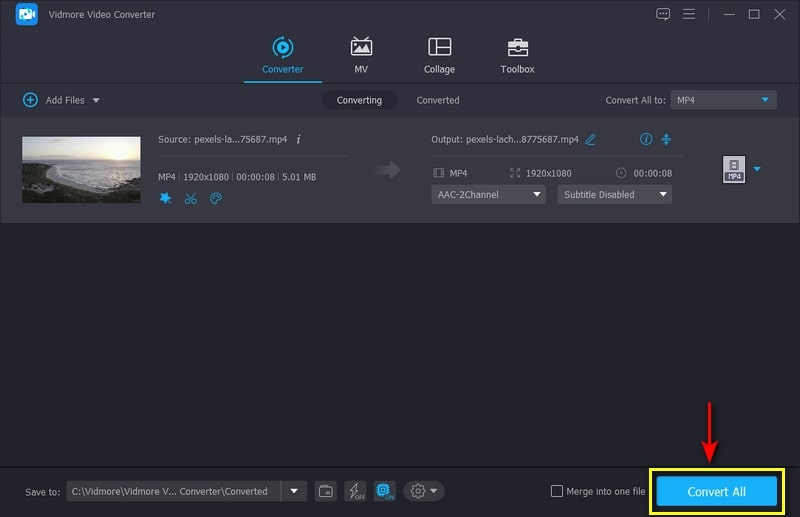Open the edit effects star icon
The width and height of the screenshot is (800, 517).
165,198
